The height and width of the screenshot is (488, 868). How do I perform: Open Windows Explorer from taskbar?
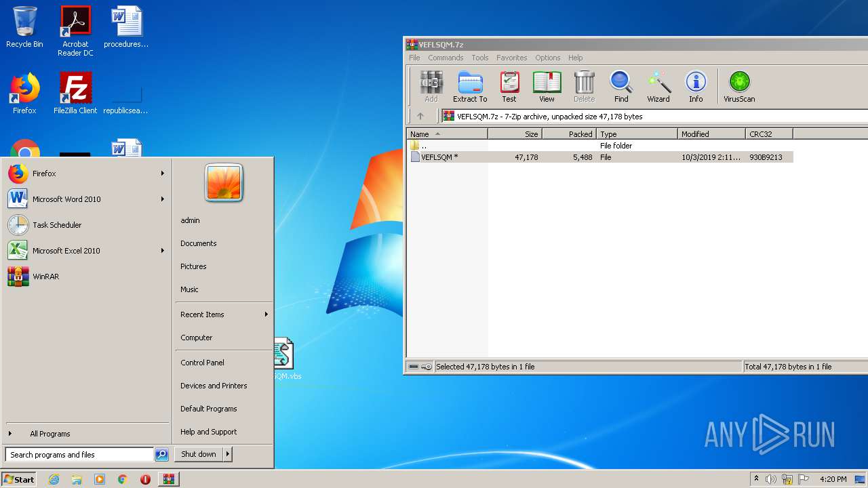[x=77, y=479]
